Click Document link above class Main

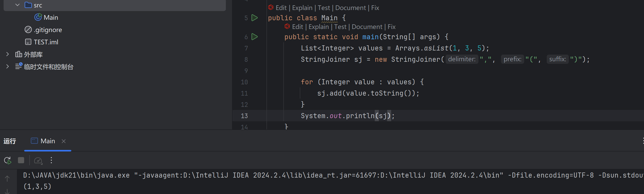350,8
